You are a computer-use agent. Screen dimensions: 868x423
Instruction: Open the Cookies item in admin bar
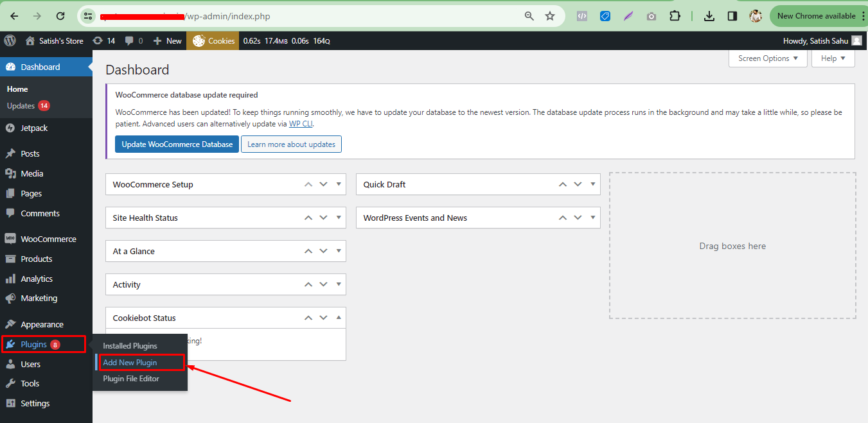pos(213,40)
